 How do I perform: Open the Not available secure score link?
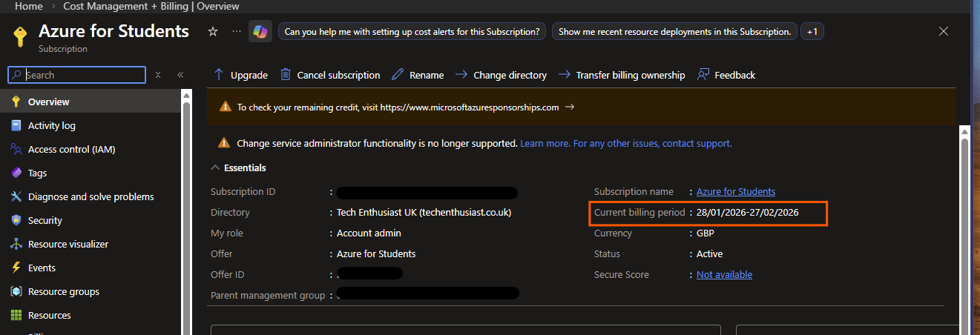[x=724, y=275]
